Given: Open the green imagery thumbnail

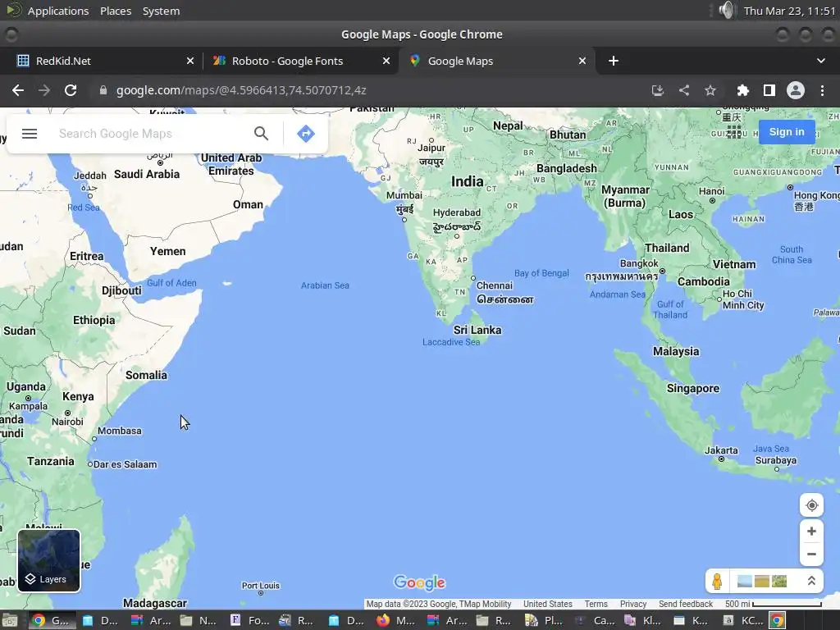Looking at the screenshot, I should (779, 582).
